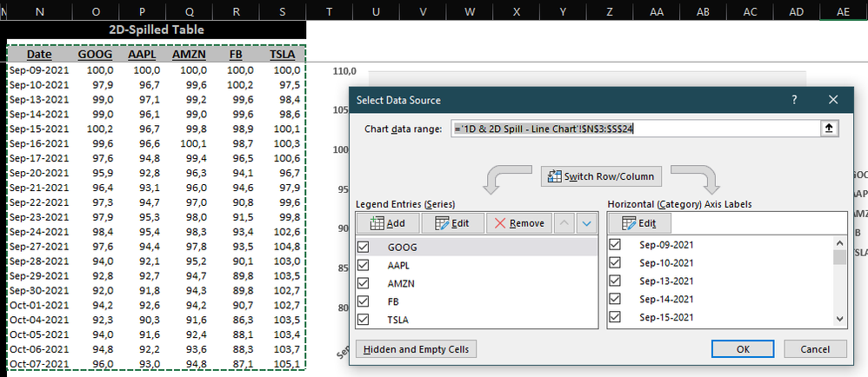
Task: Select column T header
Action: click(x=330, y=11)
